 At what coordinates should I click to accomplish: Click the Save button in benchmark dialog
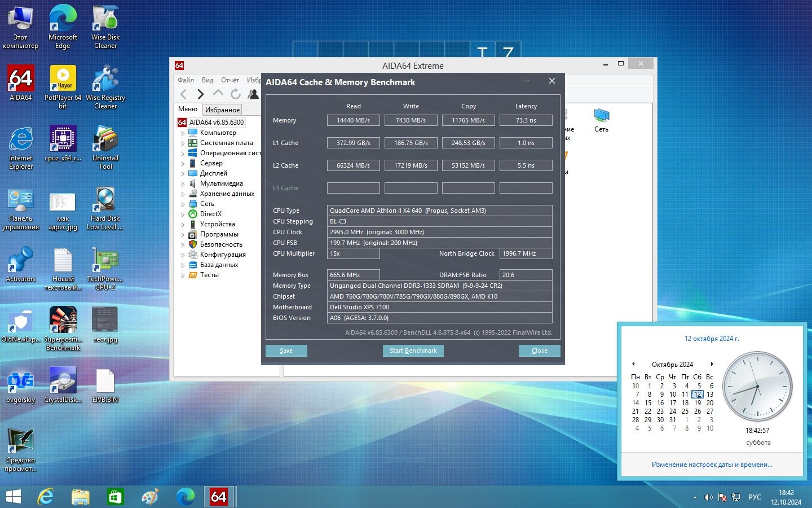pos(286,351)
